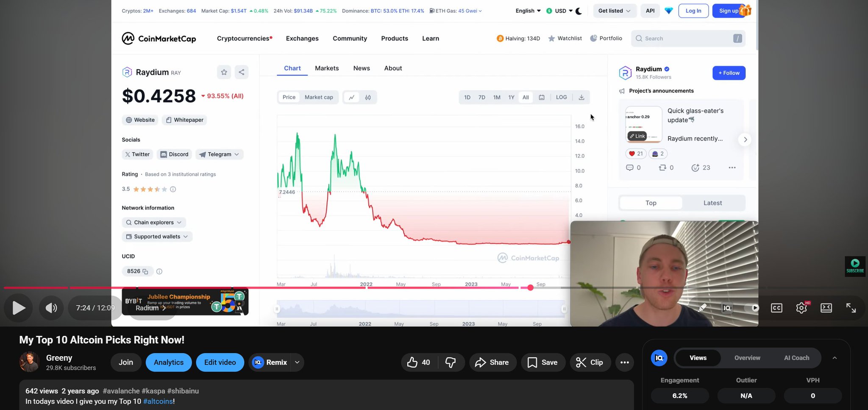Viewport: 868px width, 410px height.
Task: Open the Remix dropdown arrow
Action: 297,362
